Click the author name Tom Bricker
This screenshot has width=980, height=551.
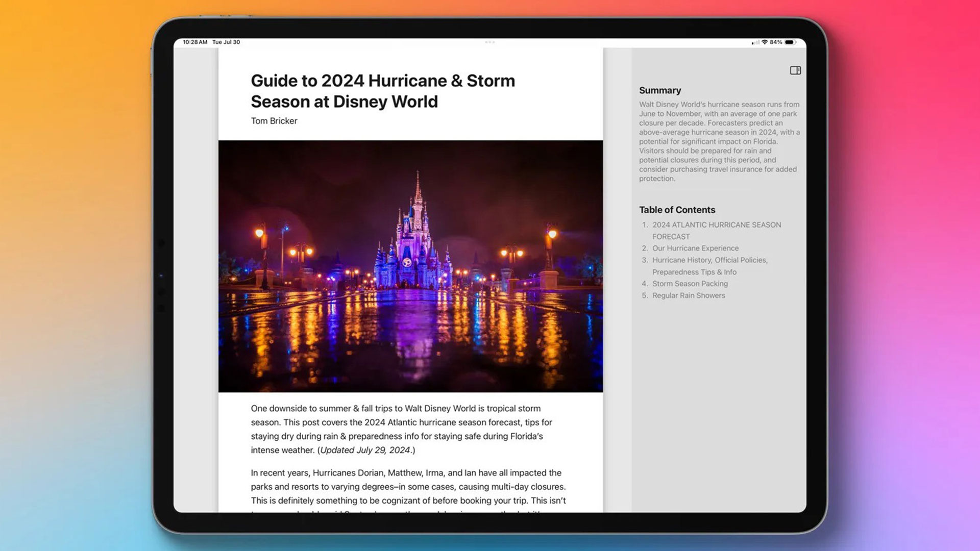pyautogui.click(x=274, y=120)
